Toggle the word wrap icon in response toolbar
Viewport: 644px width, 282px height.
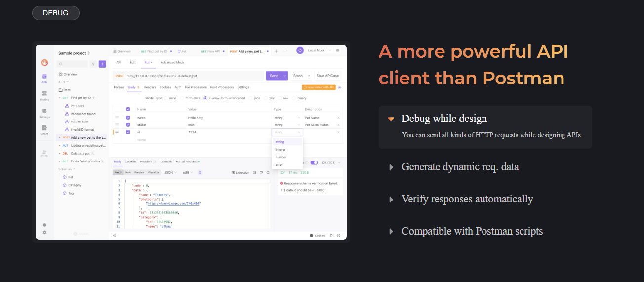pyautogui.click(x=200, y=173)
